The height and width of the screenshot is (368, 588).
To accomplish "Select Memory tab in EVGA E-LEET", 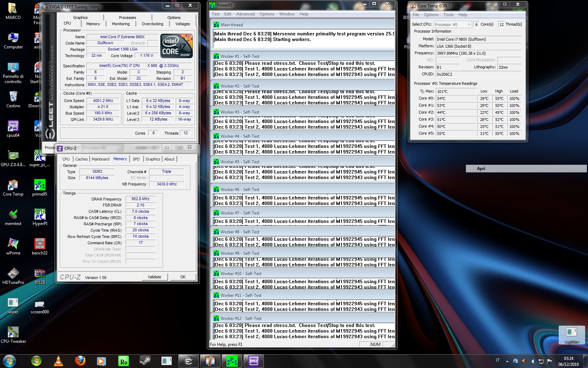I will coord(93,24).
